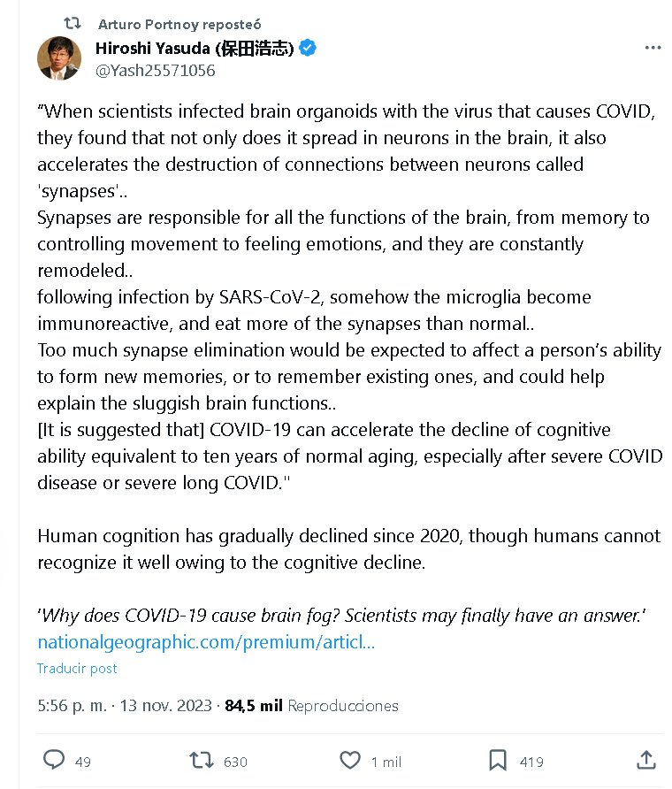This screenshot has width=672, height=789.
Task: Click the 630 reposts count
Action: (235, 762)
